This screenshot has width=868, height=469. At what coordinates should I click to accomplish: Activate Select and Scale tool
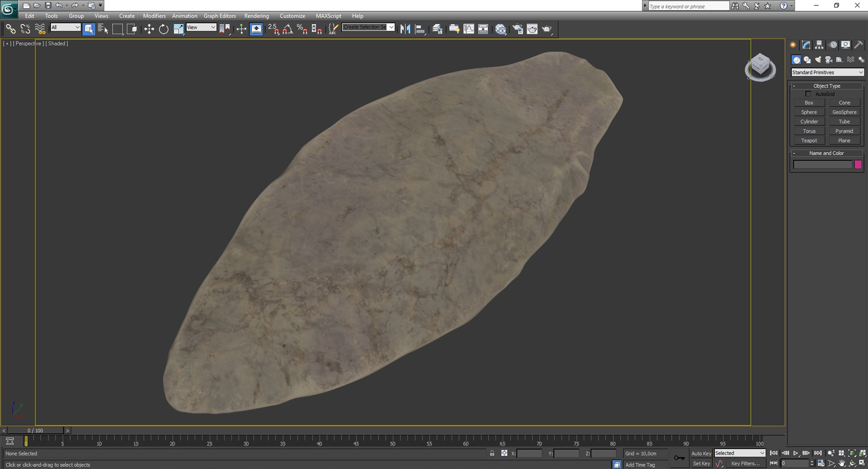pos(179,29)
